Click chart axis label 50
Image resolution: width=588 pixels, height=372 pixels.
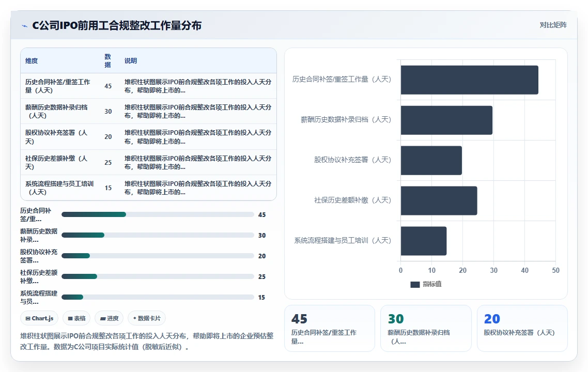[x=556, y=270]
